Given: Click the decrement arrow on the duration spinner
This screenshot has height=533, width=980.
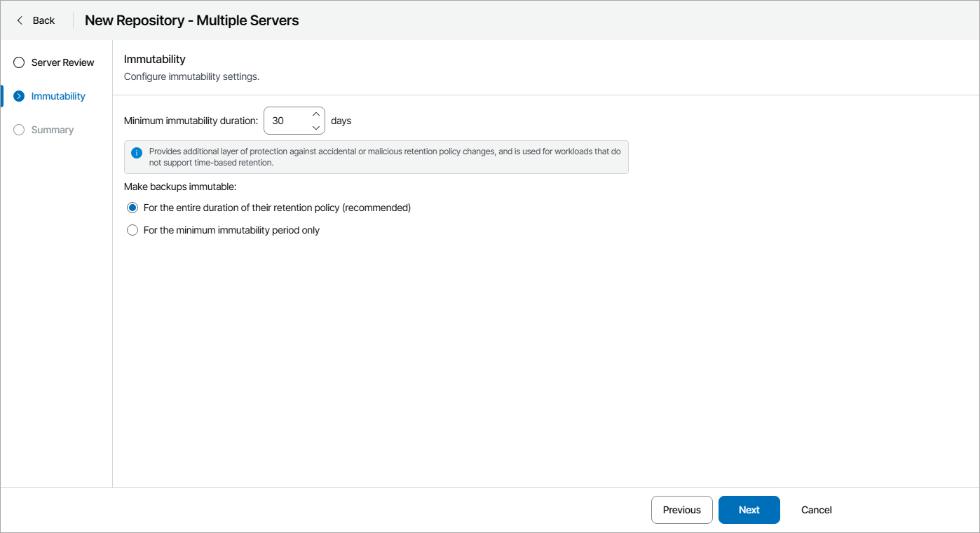Looking at the screenshot, I should 316,128.
